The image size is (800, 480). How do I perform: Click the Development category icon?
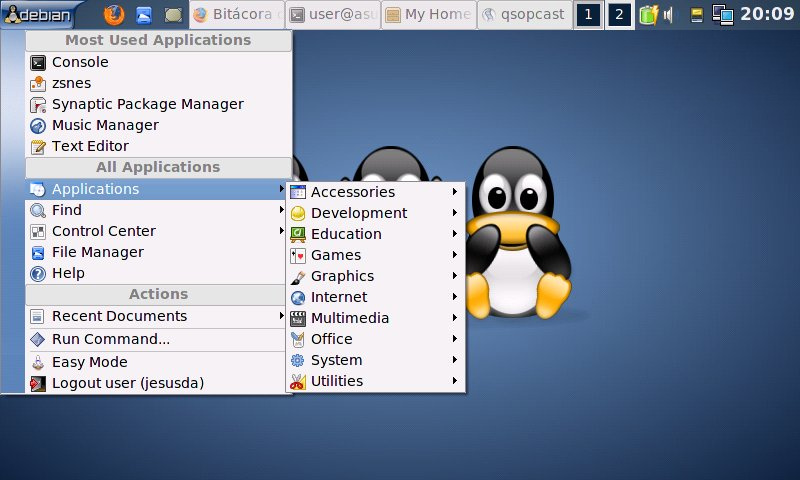click(298, 213)
